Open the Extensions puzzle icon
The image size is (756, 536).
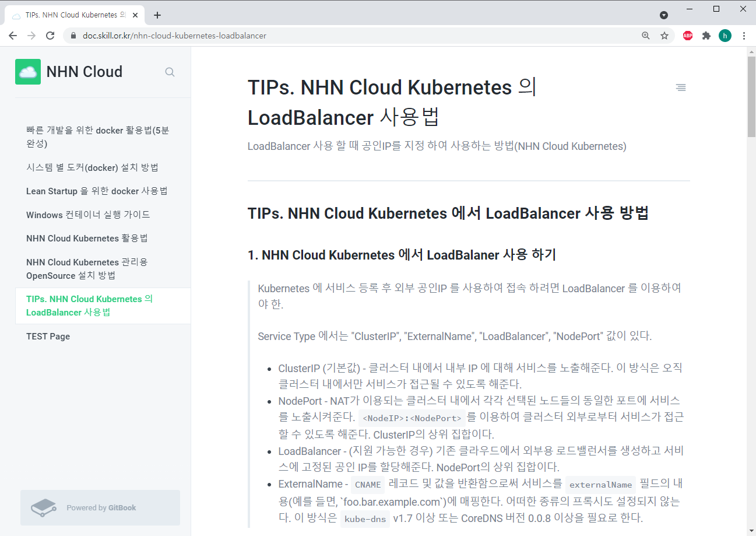pyautogui.click(x=706, y=36)
